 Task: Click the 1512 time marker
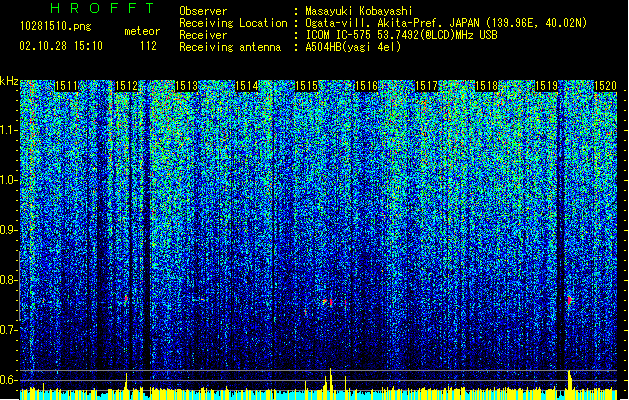pos(126,86)
